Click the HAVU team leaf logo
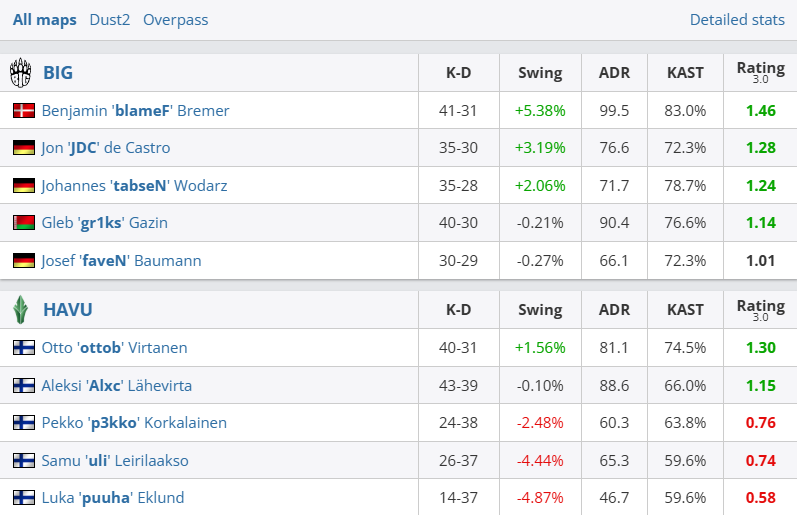The height and width of the screenshot is (515, 797). point(20,310)
